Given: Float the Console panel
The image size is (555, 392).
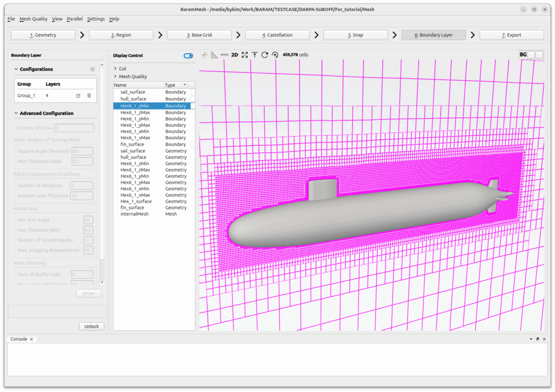Looking at the screenshot, I should coord(538,339).
